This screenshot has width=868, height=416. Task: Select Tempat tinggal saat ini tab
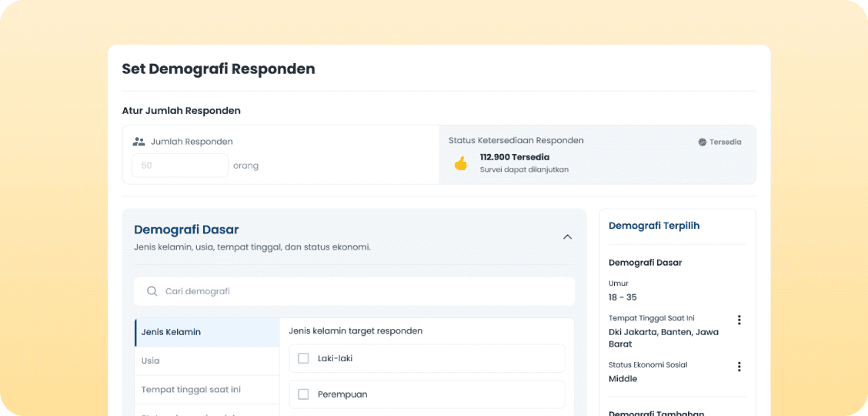pos(207,389)
